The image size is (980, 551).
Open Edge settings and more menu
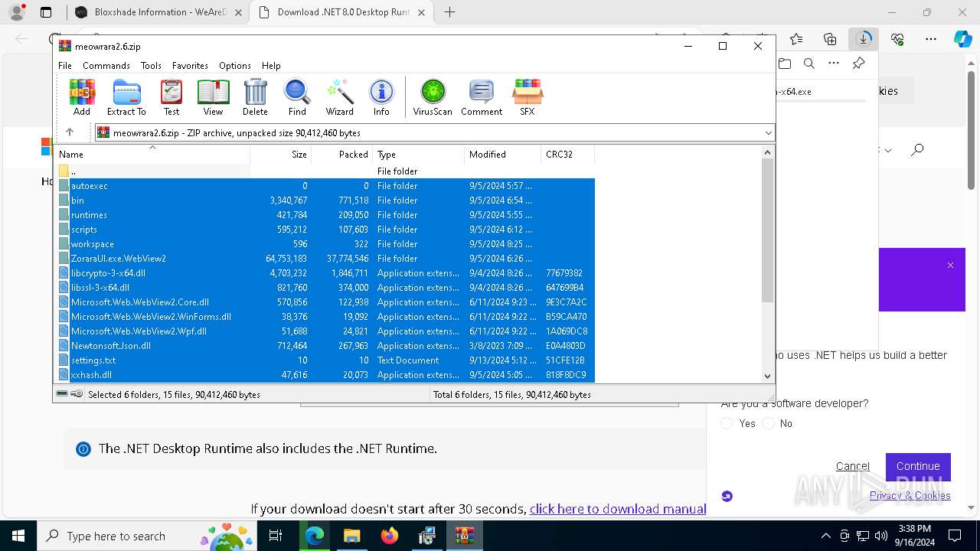931,39
